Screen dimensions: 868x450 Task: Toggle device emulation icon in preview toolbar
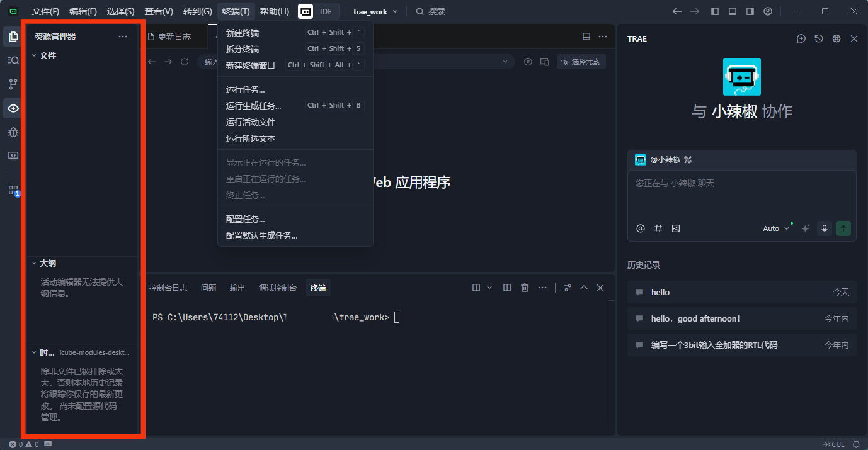[545, 62]
